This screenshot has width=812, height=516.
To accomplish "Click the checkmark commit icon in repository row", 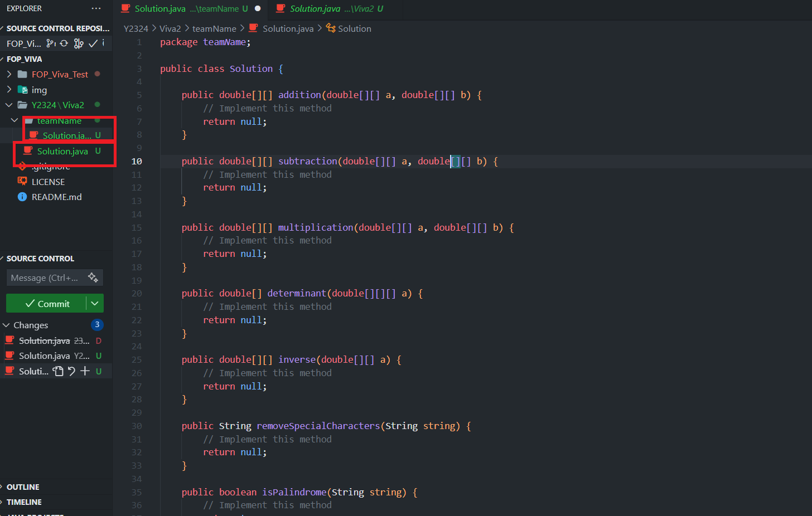I will (93, 43).
